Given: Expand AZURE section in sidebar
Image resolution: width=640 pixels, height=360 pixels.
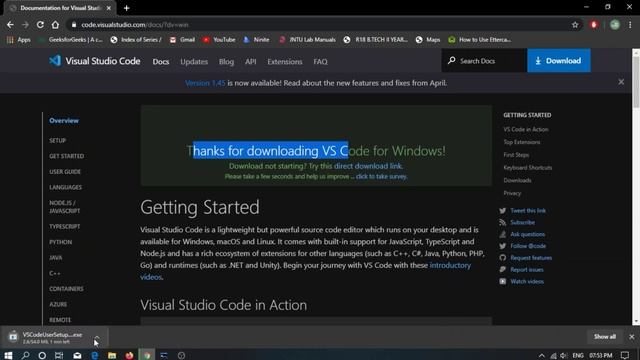Looking at the screenshot, I should pos(58,304).
